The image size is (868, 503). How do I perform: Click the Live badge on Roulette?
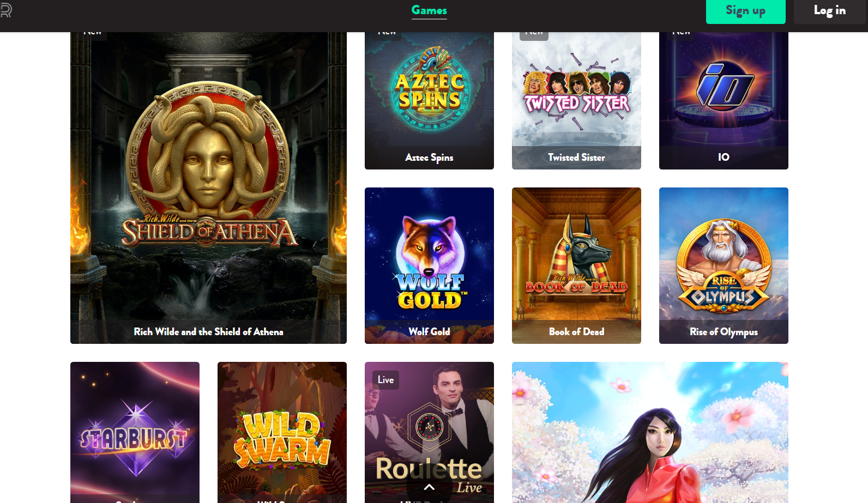coord(385,380)
